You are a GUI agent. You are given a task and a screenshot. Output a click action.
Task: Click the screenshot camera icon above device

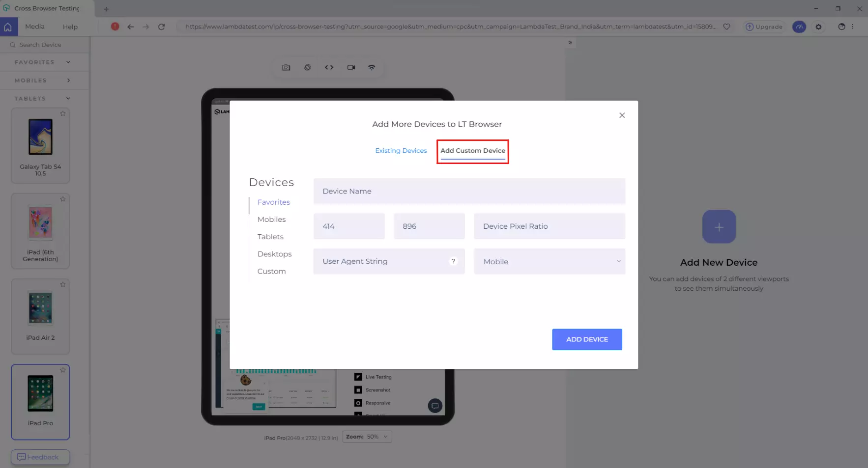[286, 67]
